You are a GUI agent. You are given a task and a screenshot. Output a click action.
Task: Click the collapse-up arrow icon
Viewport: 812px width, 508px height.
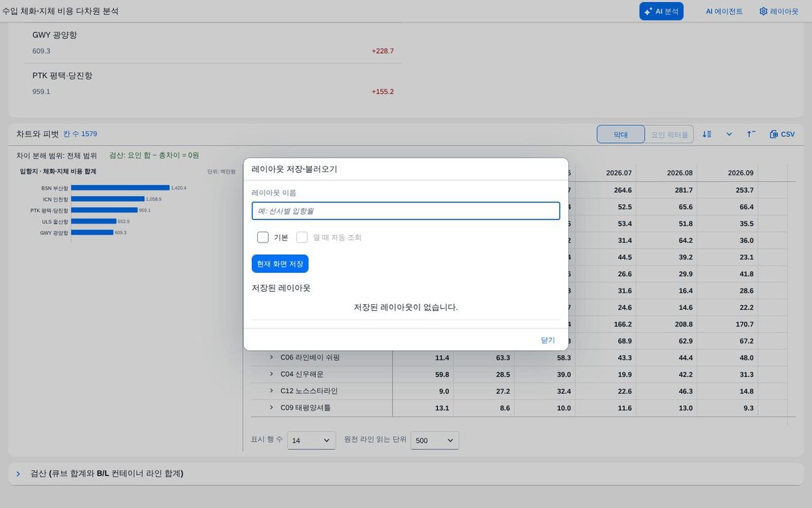[751, 134]
